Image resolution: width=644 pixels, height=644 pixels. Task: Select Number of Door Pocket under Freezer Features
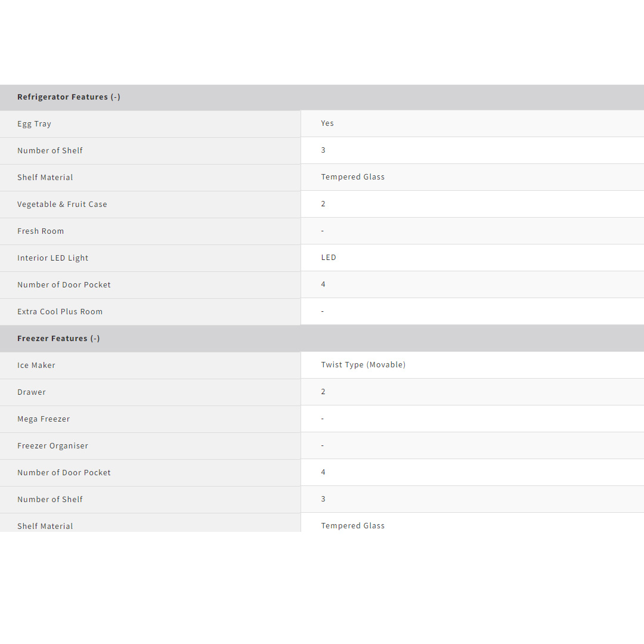pos(64,473)
